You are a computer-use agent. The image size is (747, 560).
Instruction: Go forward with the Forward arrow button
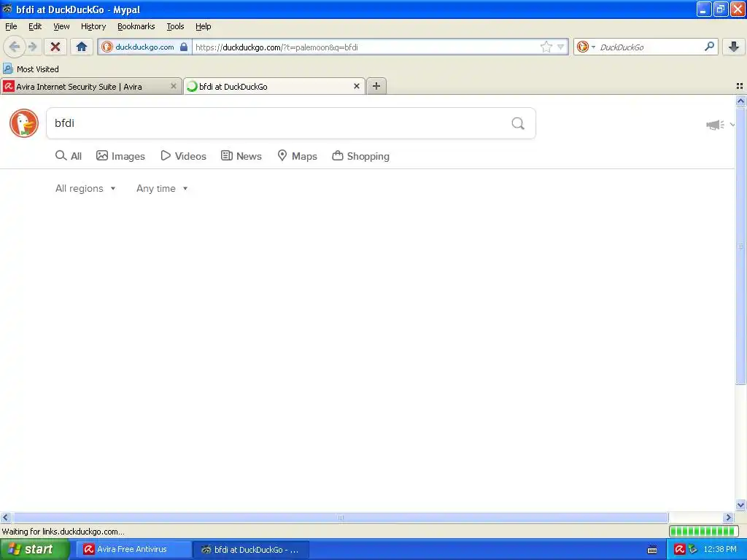pos(32,47)
